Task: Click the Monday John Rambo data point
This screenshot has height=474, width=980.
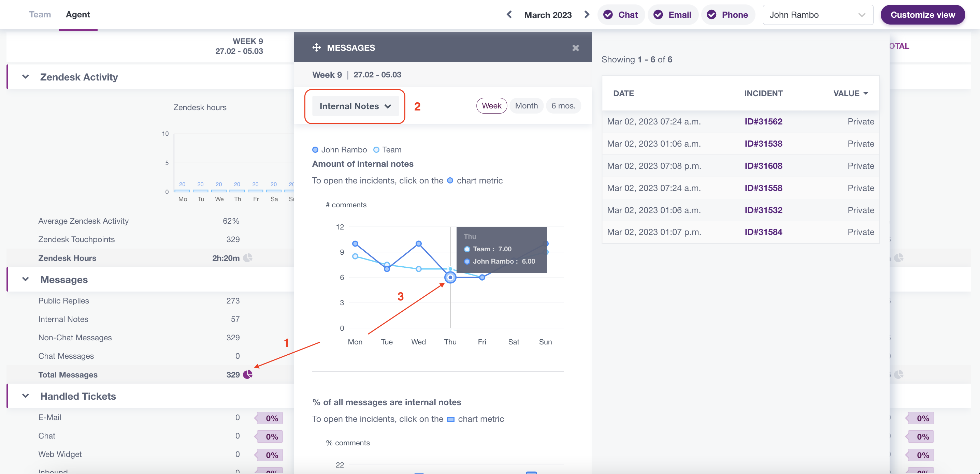Action: 355,244
